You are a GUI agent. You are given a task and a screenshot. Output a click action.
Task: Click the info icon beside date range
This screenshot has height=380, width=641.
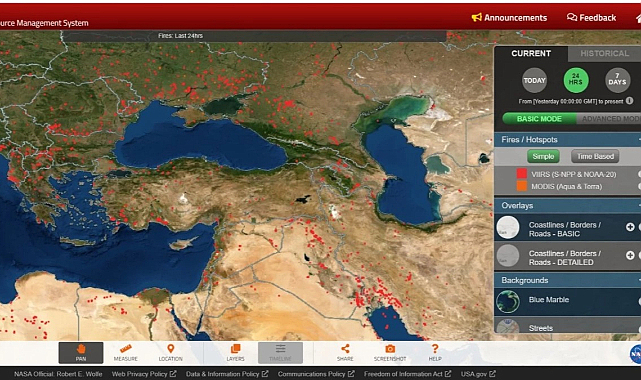630,101
